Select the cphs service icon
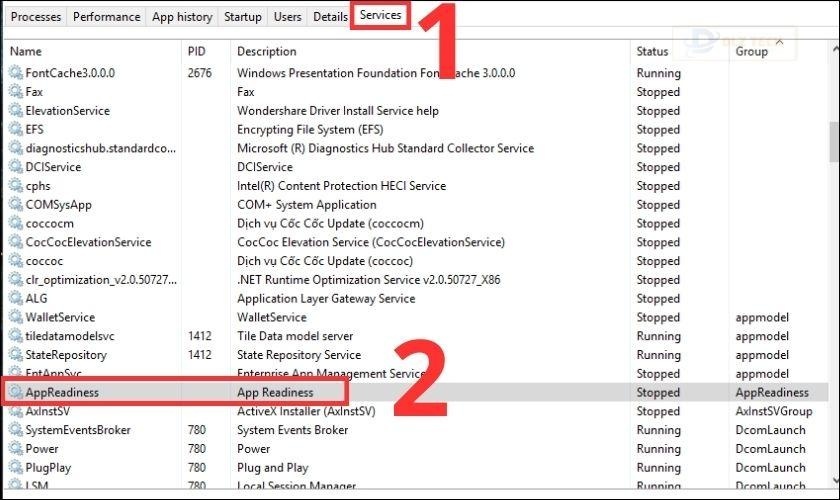Screen dimensions: 840x500 click(x=15, y=186)
